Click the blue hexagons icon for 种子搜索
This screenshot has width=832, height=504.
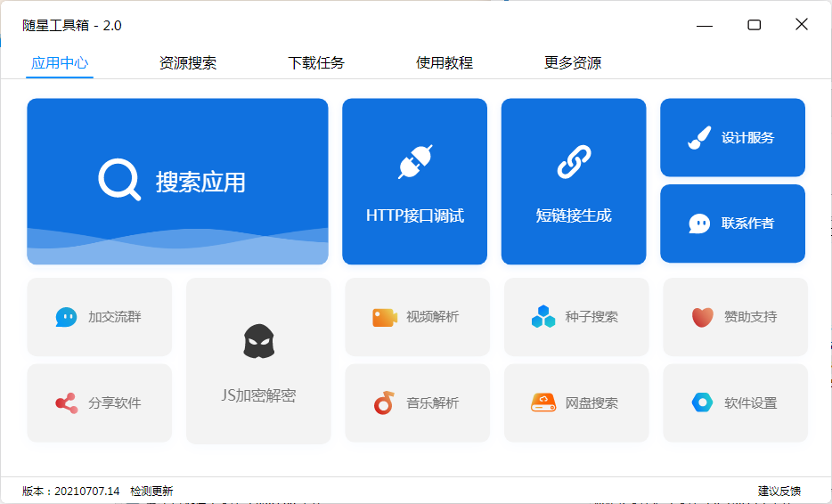pyautogui.click(x=543, y=317)
